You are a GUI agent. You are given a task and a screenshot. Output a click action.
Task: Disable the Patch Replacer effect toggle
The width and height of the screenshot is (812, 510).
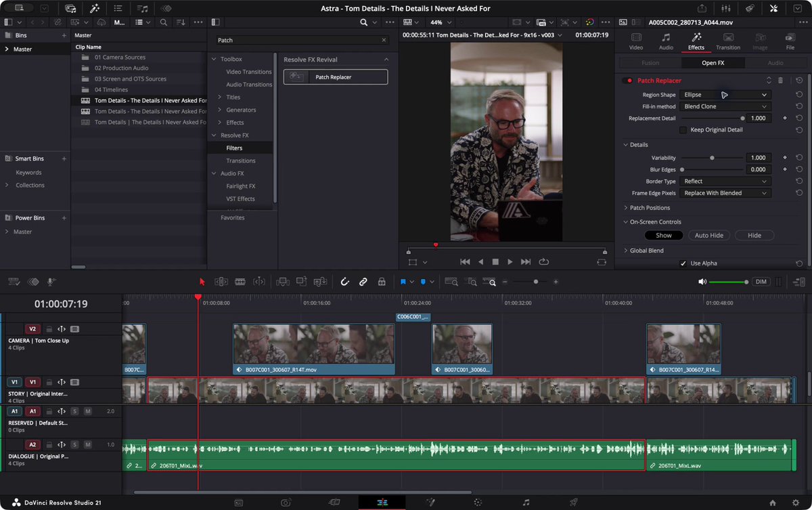click(x=629, y=81)
